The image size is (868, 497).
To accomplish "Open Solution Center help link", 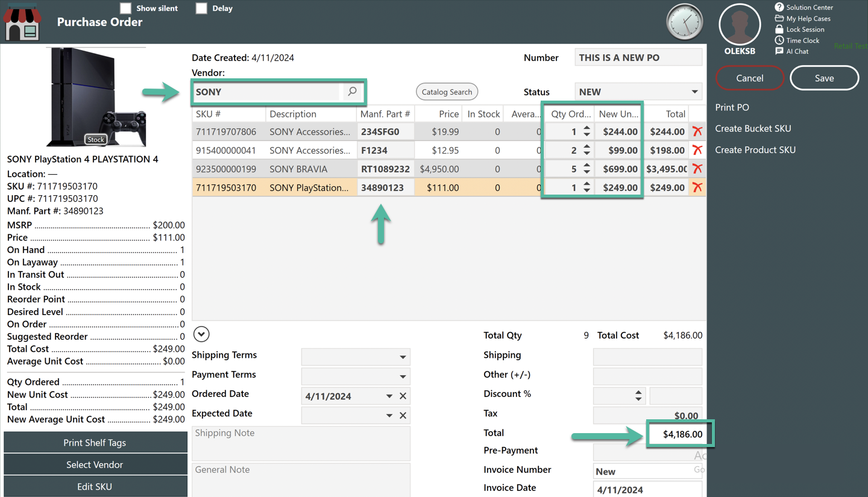I will click(804, 7).
